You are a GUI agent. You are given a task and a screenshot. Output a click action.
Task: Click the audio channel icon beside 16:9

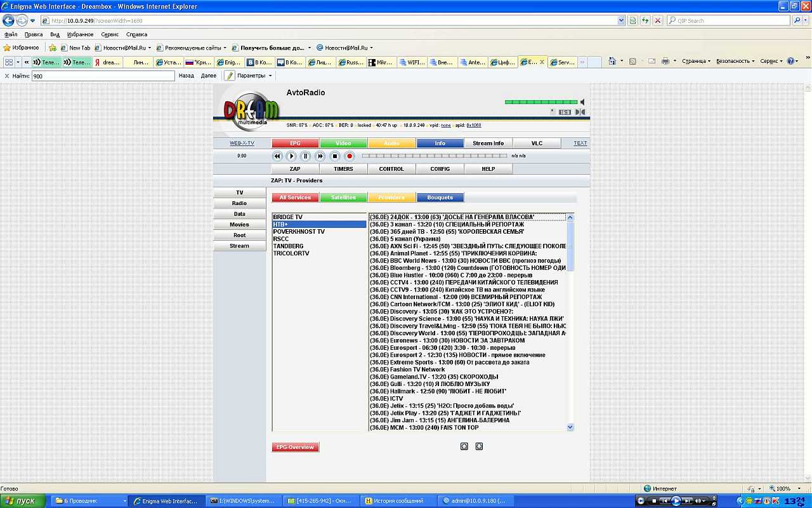pos(580,112)
